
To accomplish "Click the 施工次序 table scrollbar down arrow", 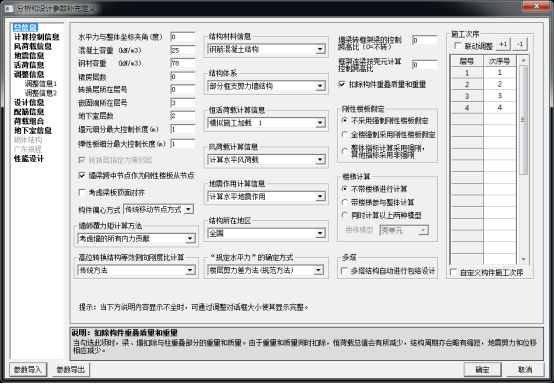I will (x=523, y=260).
